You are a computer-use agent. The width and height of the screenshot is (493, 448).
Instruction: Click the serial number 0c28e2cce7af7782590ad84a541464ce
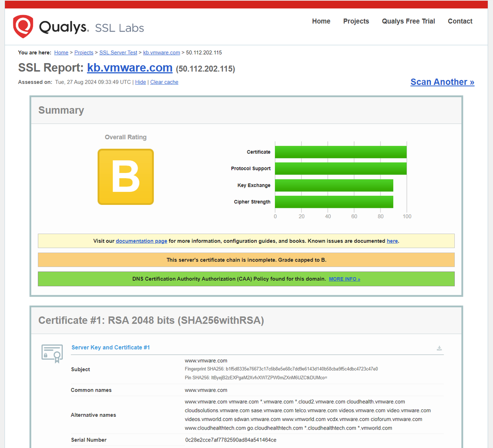230,440
